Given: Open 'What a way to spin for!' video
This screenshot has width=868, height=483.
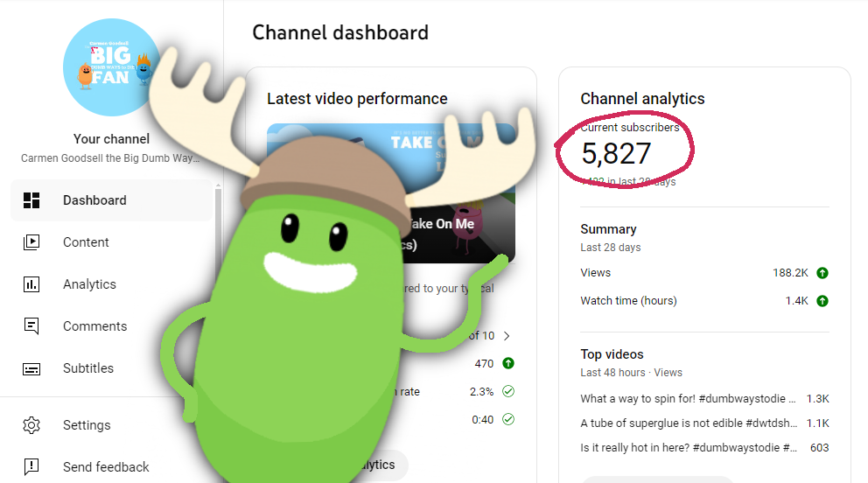Looking at the screenshot, I should pyautogui.click(x=688, y=399).
